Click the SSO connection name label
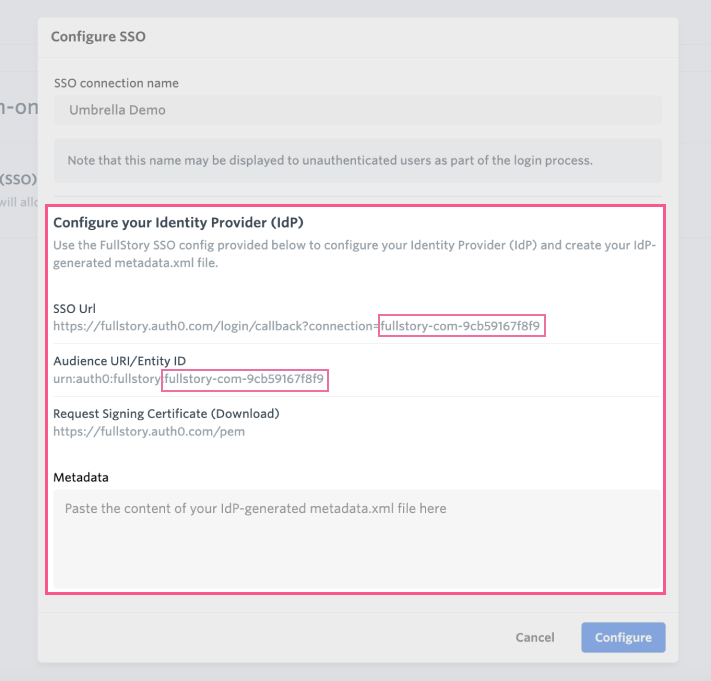711x681 pixels. tap(116, 83)
